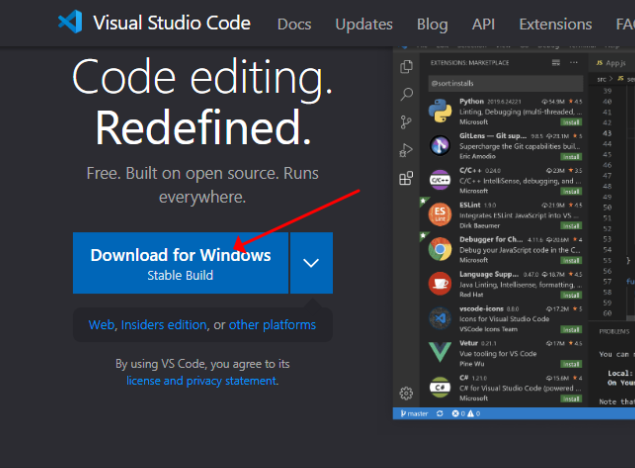Open license and privacy statement link
The height and width of the screenshot is (468, 635).
tap(202, 381)
